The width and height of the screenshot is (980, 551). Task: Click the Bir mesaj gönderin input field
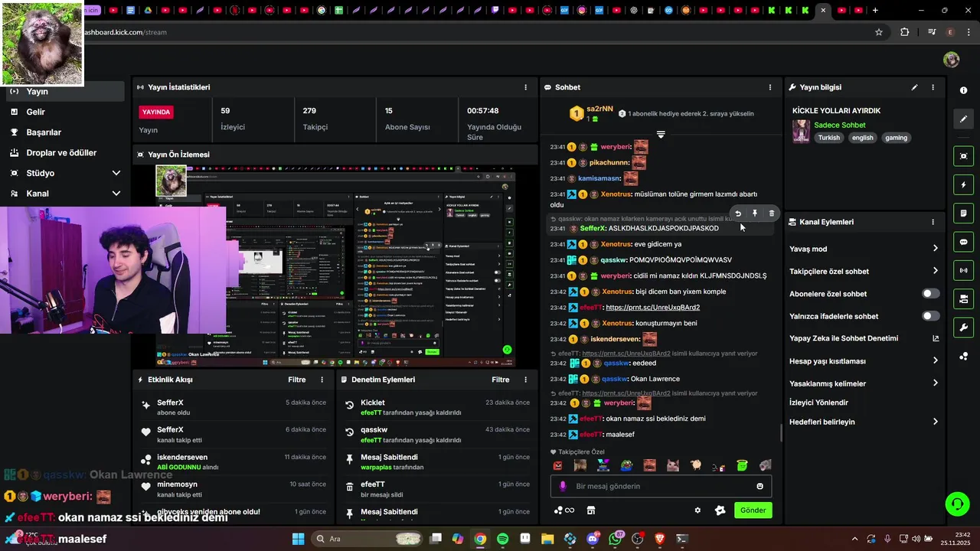[x=661, y=486]
